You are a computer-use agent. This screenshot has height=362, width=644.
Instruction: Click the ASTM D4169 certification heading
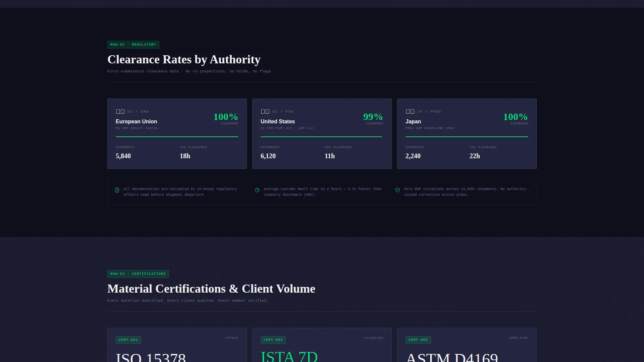point(452,357)
